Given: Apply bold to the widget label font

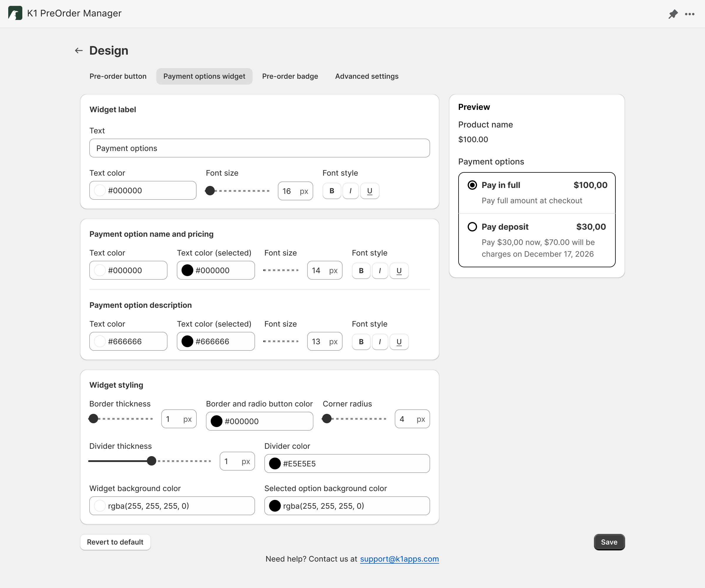Looking at the screenshot, I should pos(331,191).
